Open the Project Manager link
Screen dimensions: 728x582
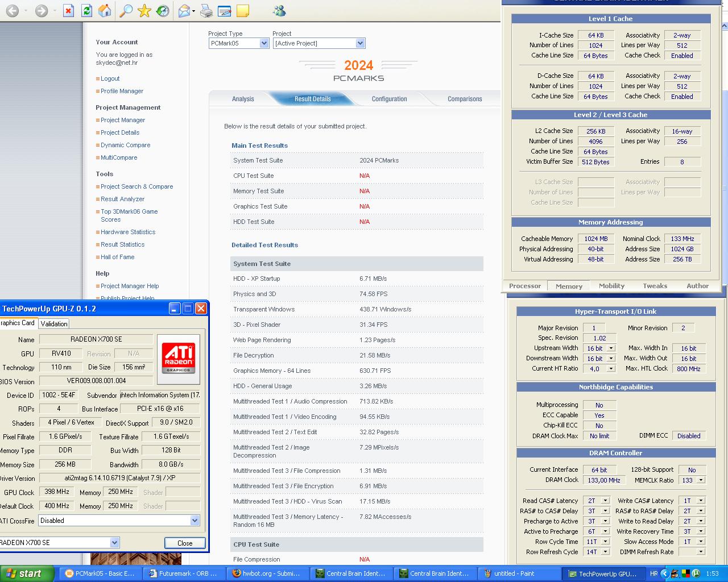pos(123,120)
